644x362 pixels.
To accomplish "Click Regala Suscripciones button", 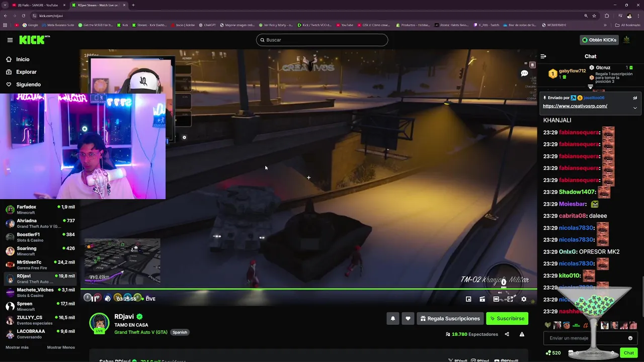I will point(450,318).
